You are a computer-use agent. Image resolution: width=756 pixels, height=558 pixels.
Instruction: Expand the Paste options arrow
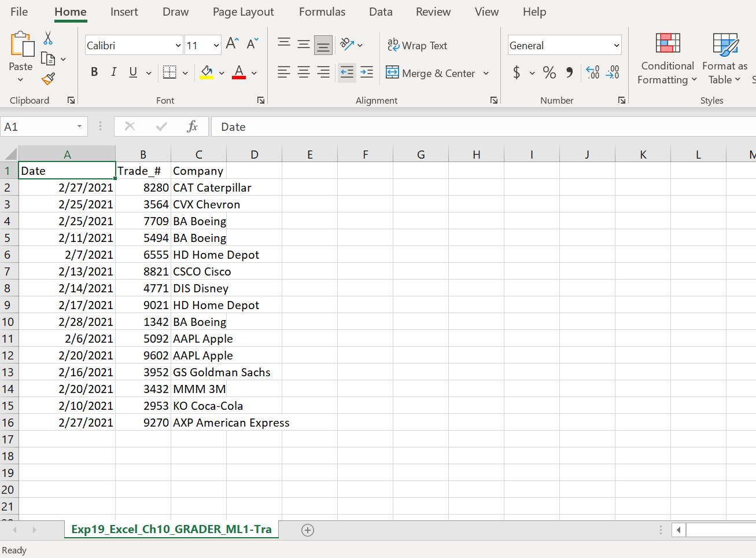[x=21, y=80]
